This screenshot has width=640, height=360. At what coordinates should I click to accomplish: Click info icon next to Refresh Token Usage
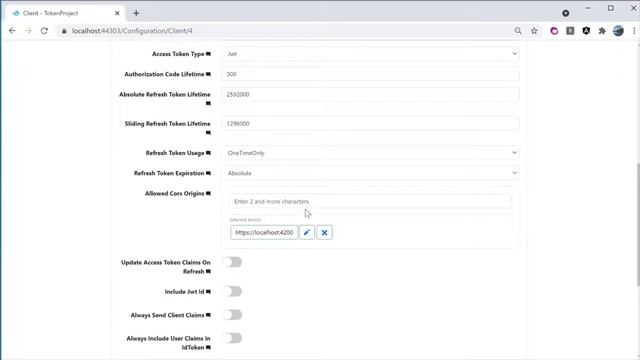click(208, 153)
